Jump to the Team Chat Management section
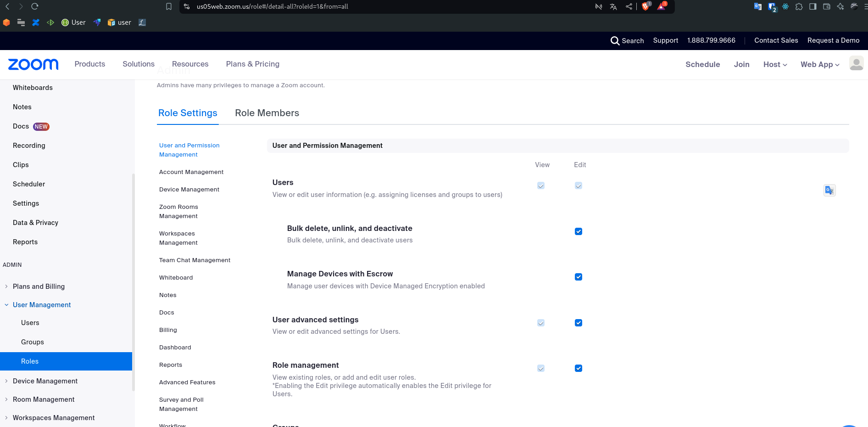This screenshot has height=427, width=868. pos(195,260)
